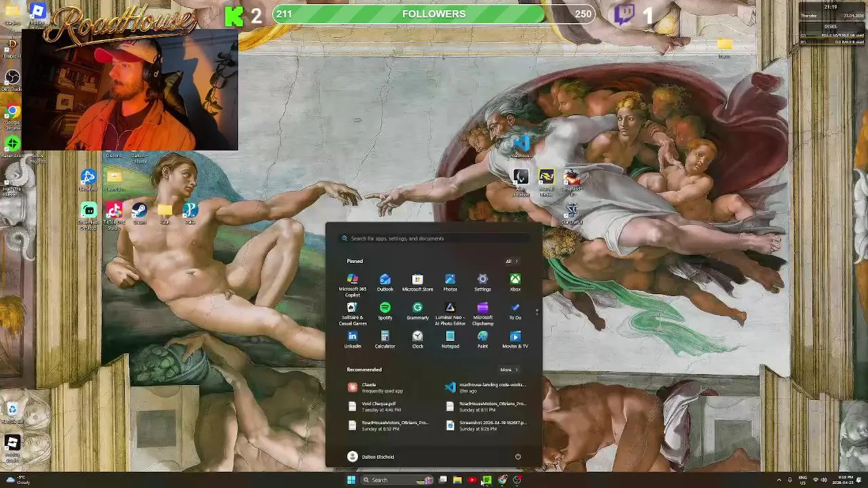Open Microsoft Store pinned app
Viewport: 868px width, 488px height.
[417, 283]
